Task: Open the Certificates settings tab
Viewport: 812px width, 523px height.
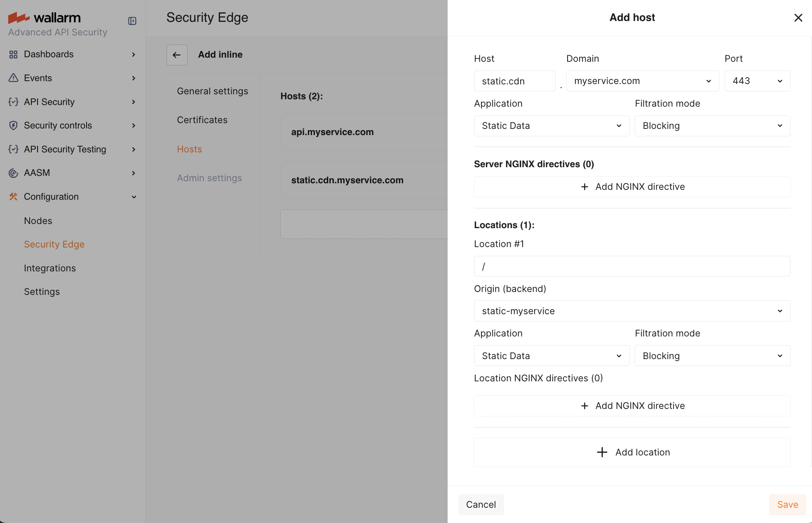Action: pos(202,120)
